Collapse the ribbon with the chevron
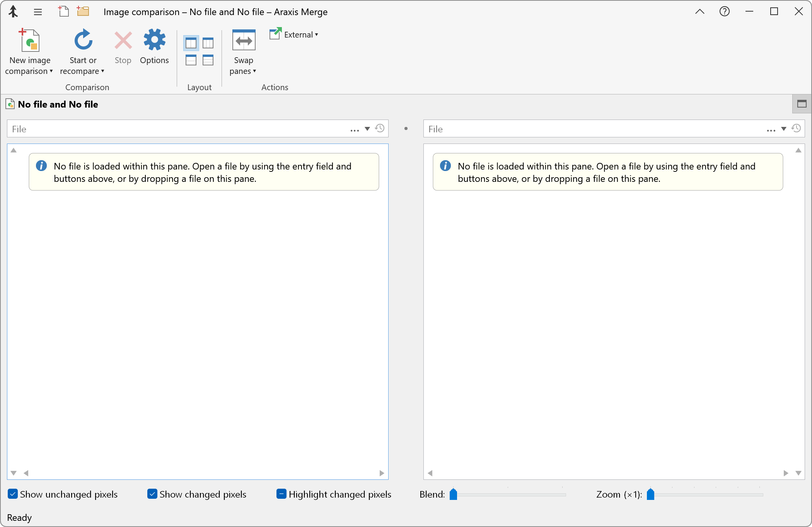The height and width of the screenshot is (527, 812). click(699, 12)
